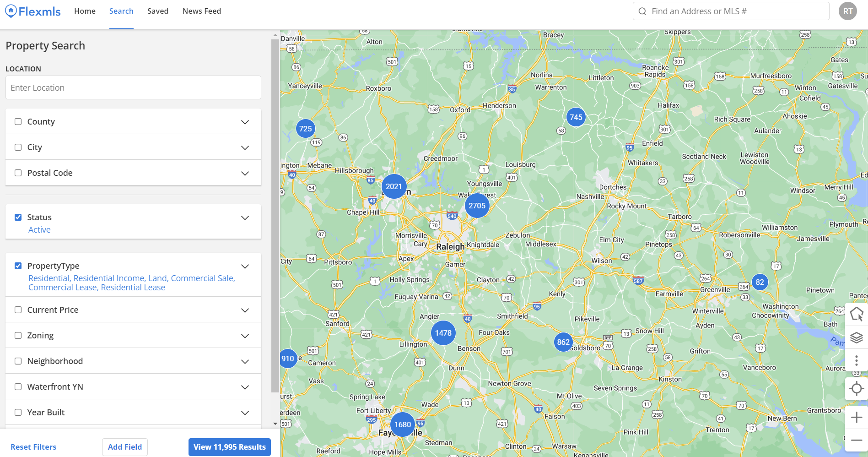This screenshot has height=457, width=868.
Task: Click the Add Field button
Action: point(125,447)
